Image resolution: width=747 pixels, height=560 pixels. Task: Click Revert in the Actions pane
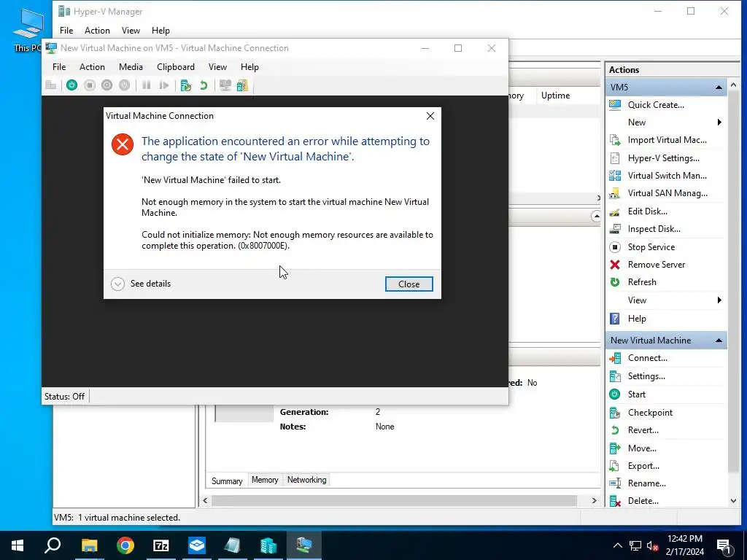tap(643, 430)
